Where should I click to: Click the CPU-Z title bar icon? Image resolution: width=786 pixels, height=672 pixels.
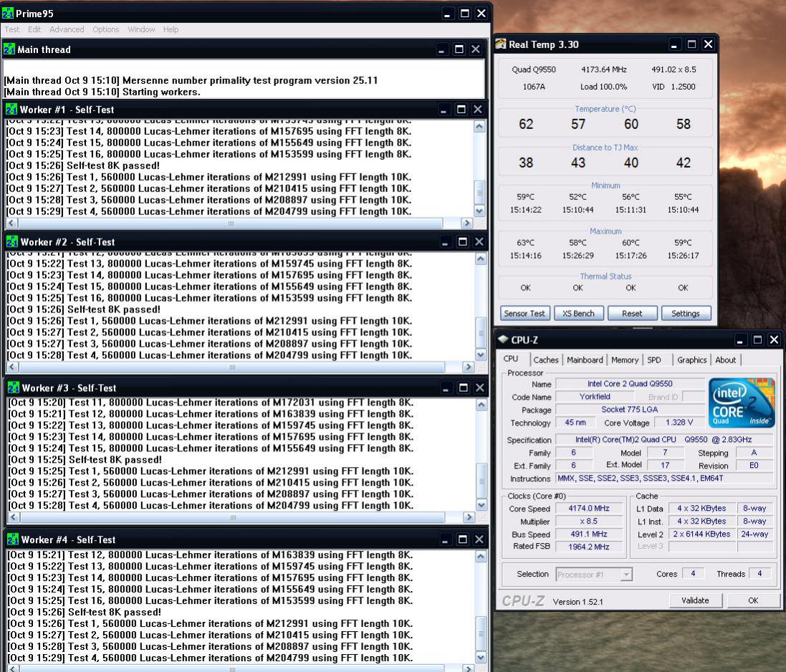[x=503, y=340]
